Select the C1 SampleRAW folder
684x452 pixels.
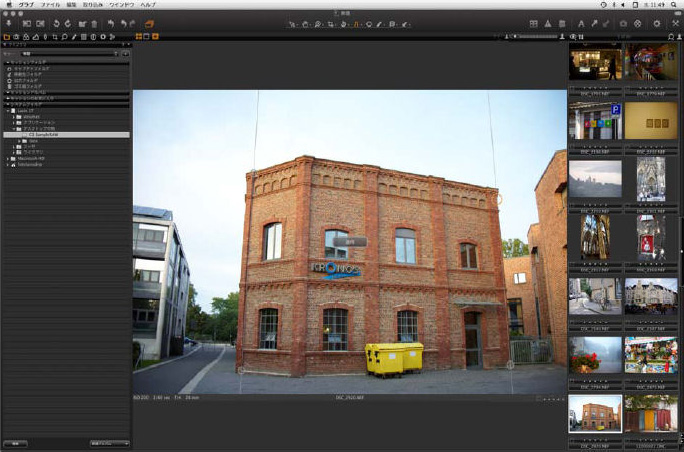click(50, 134)
